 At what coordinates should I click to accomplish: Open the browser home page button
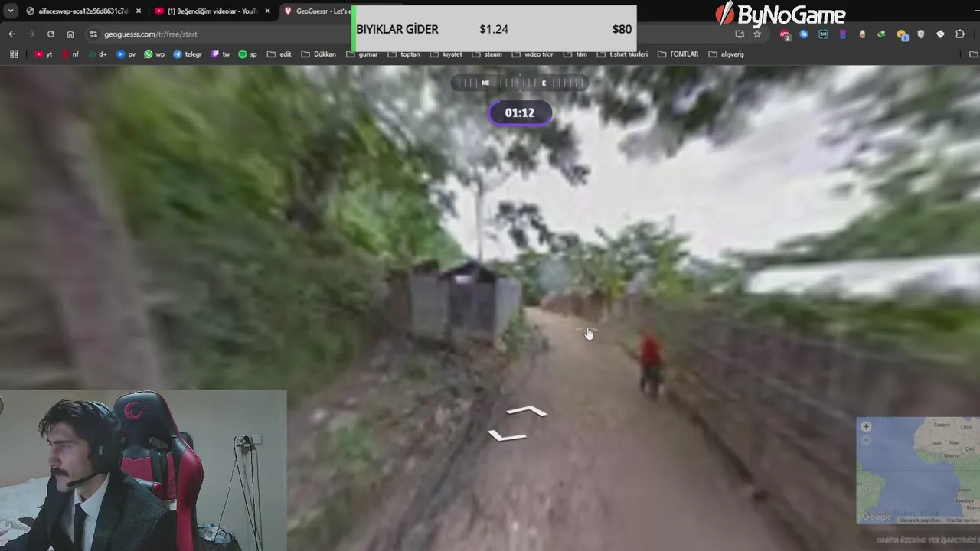click(x=70, y=34)
